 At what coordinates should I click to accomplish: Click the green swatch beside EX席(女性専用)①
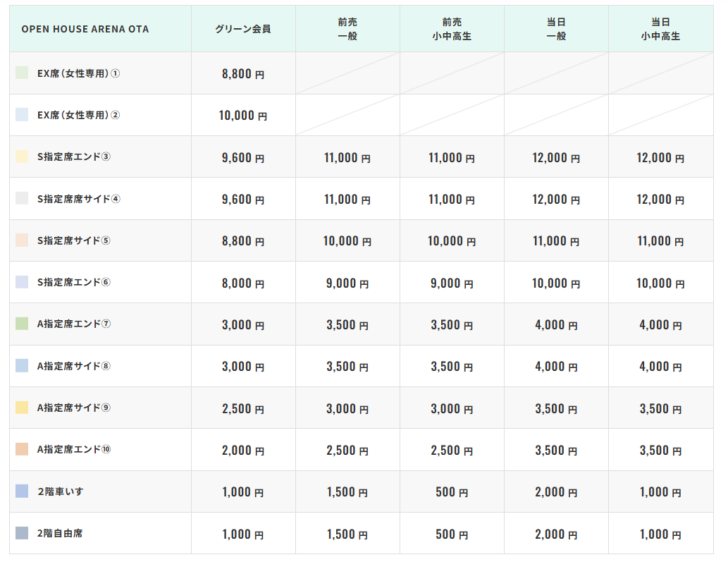pos(22,73)
